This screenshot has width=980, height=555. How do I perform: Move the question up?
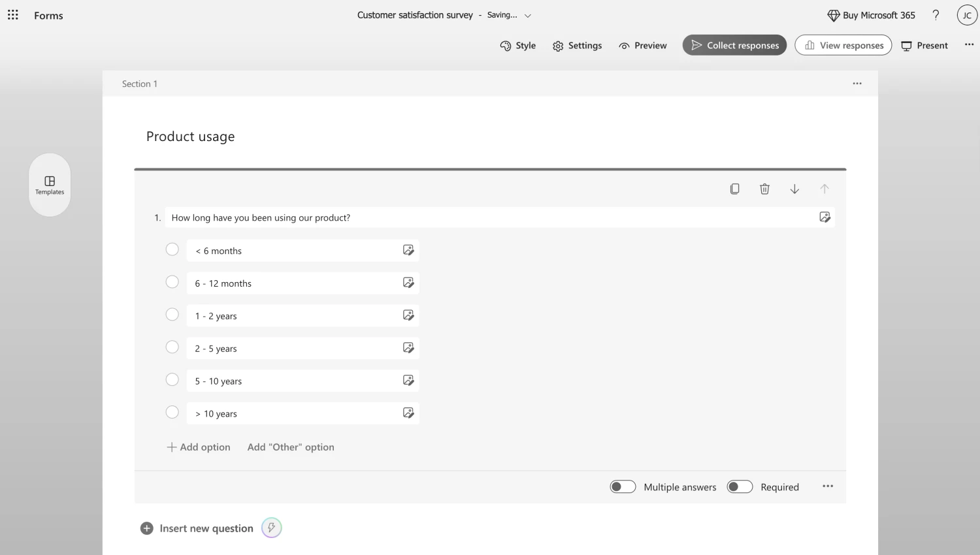coord(825,189)
